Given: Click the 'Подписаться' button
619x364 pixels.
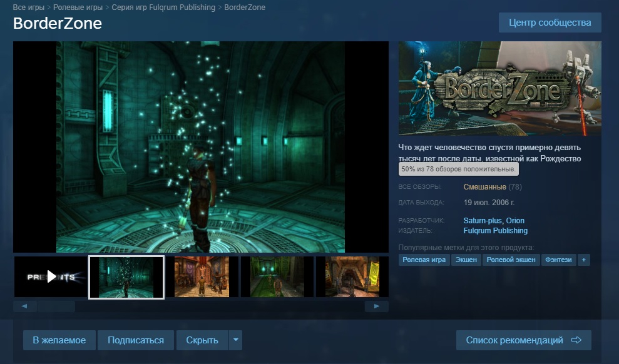Looking at the screenshot, I should click(136, 340).
